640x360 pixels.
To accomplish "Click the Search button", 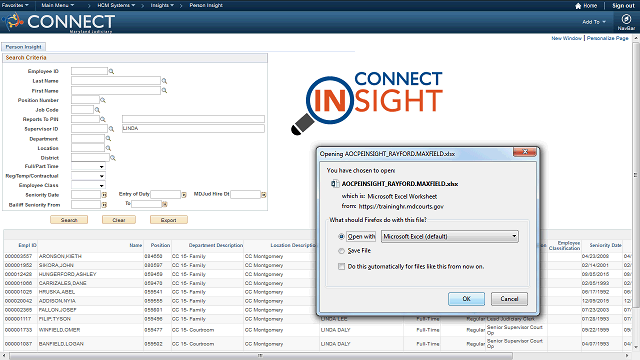I will (x=69, y=220).
